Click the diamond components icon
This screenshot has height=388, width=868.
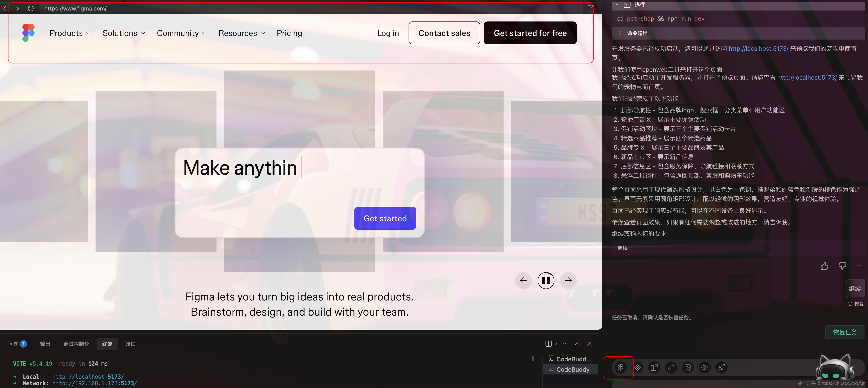point(637,367)
